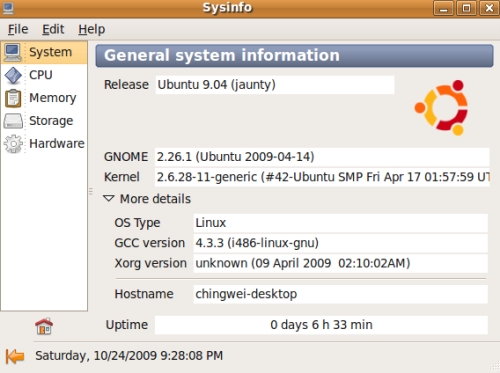Open Storage via the drive icon
This screenshot has height=373, width=500.
point(13,121)
